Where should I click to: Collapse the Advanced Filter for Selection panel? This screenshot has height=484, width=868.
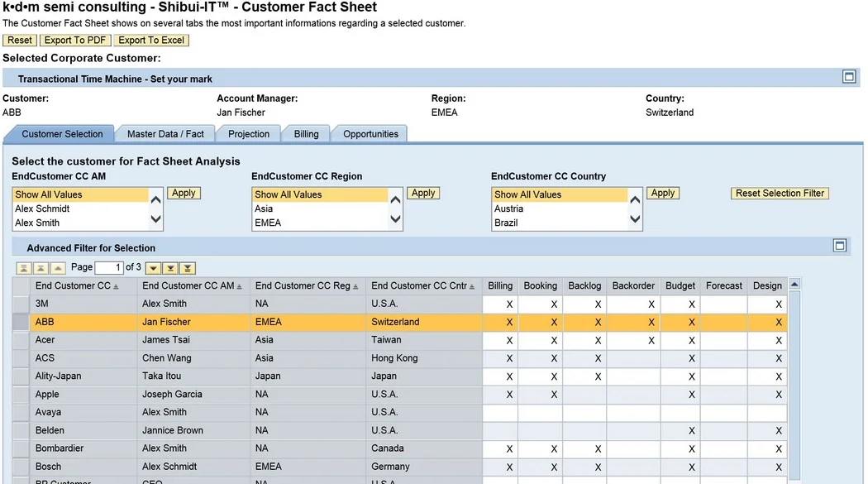pos(839,246)
